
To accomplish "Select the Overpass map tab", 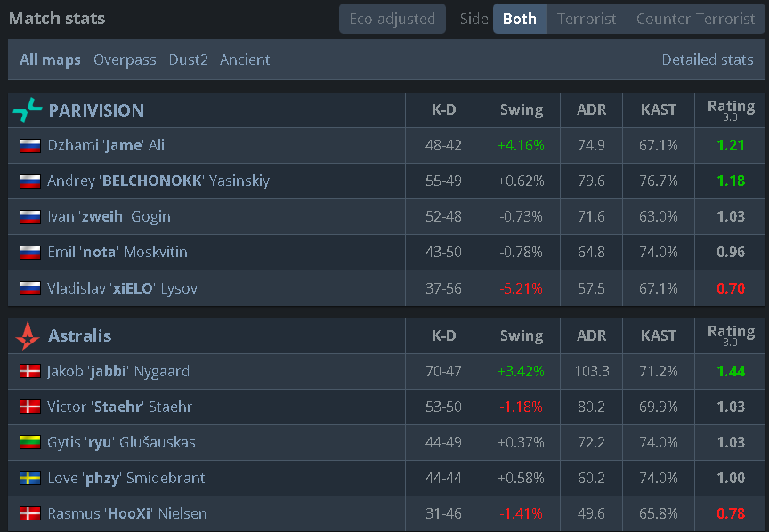I will click(x=125, y=60).
